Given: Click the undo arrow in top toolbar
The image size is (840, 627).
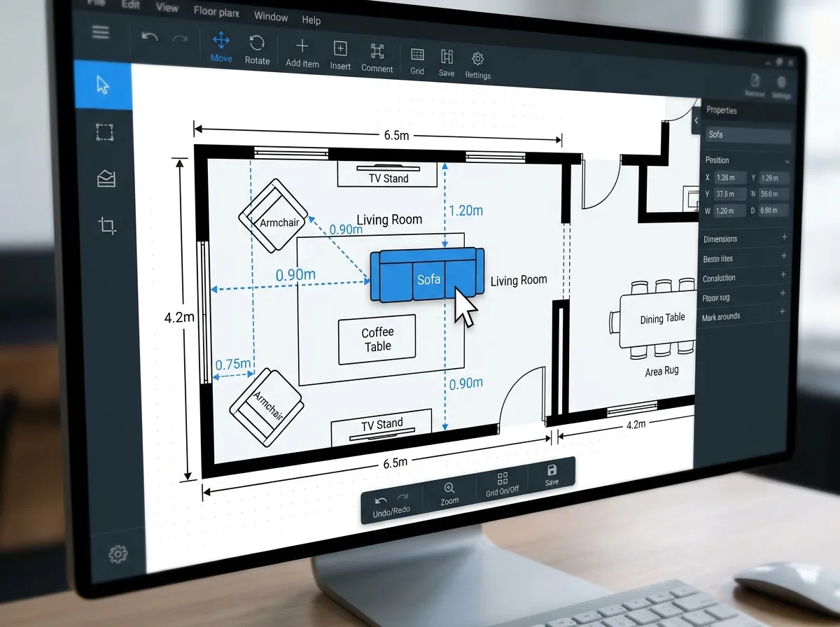Looking at the screenshot, I should click(150, 37).
